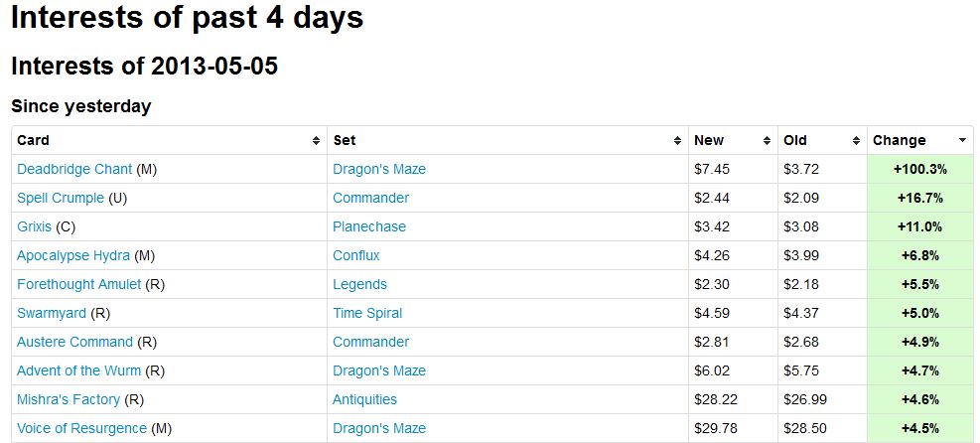Open Mishra's Factory card link
Viewport: 980px width, 443px height.
tap(69, 400)
